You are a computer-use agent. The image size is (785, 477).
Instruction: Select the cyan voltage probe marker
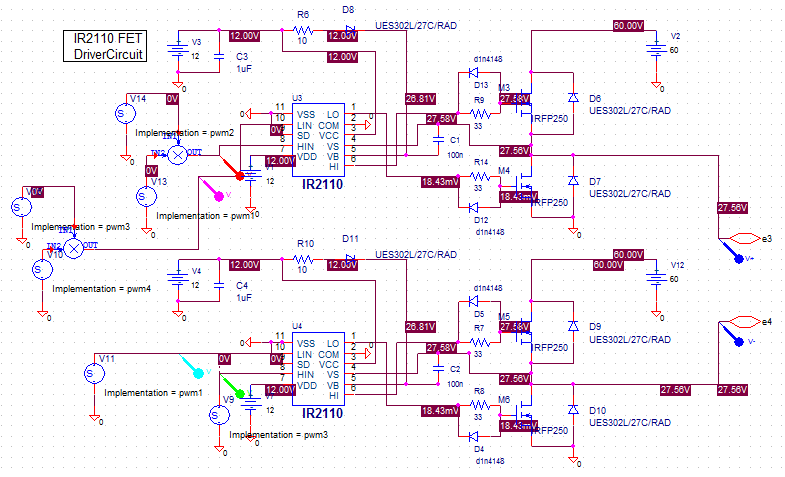[x=190, y=365]
